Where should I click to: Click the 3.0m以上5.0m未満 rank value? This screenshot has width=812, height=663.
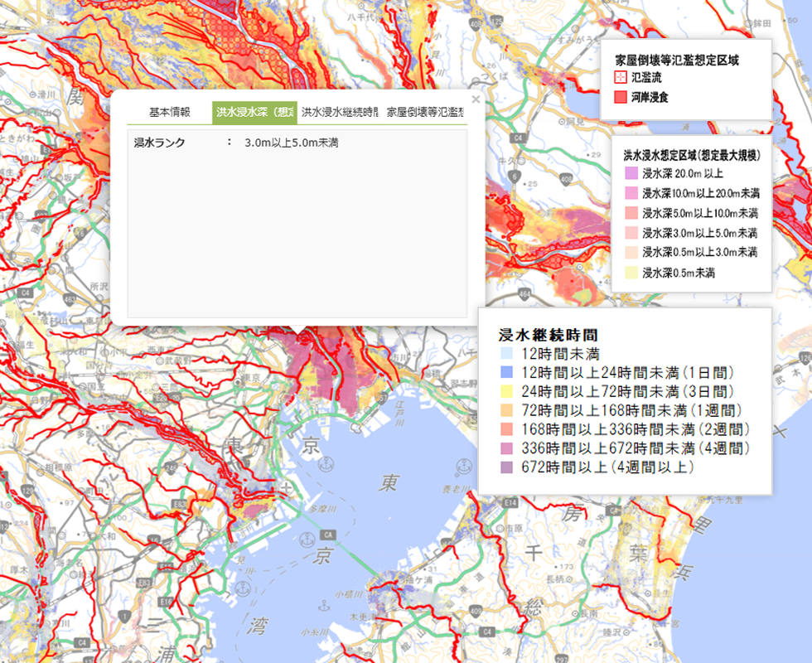(x=292, y=143)
